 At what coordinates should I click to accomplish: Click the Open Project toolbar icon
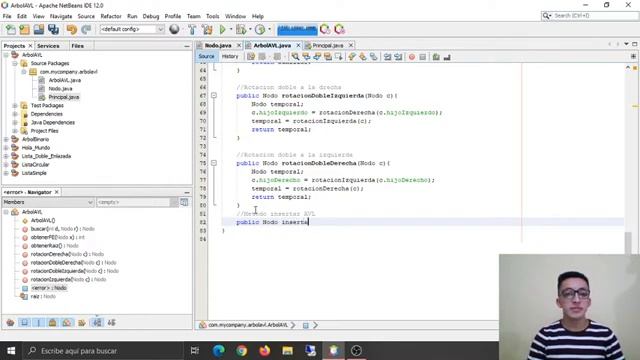click(39, 29)
